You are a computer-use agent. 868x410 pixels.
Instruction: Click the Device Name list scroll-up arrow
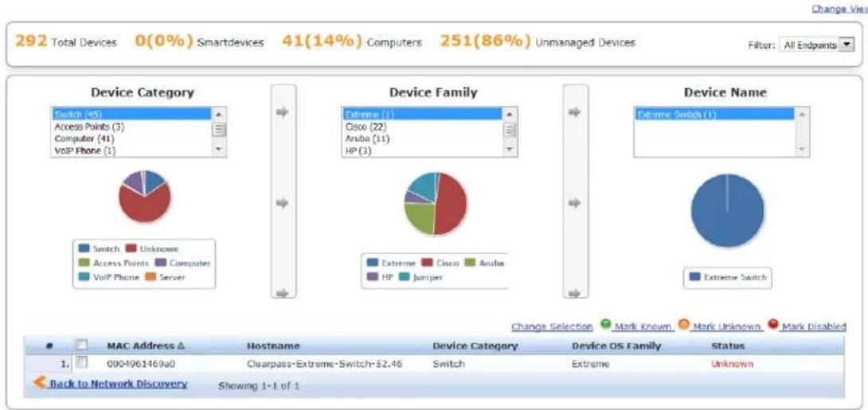click(x=802, y=114)
